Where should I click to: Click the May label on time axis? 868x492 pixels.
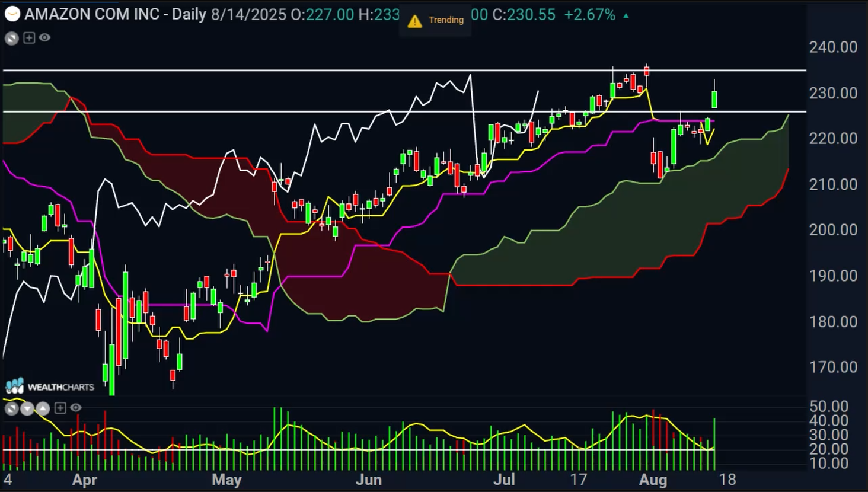226,480
